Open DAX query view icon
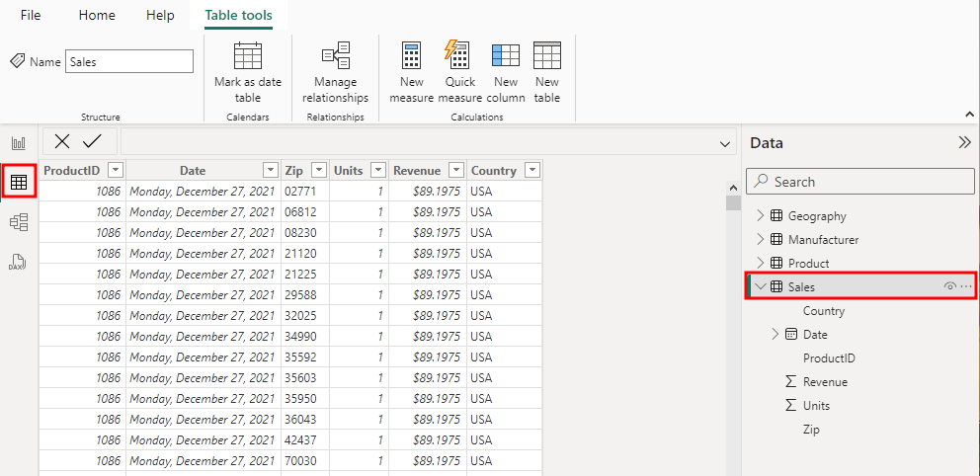The image size is (980, 476). (18, 262)
